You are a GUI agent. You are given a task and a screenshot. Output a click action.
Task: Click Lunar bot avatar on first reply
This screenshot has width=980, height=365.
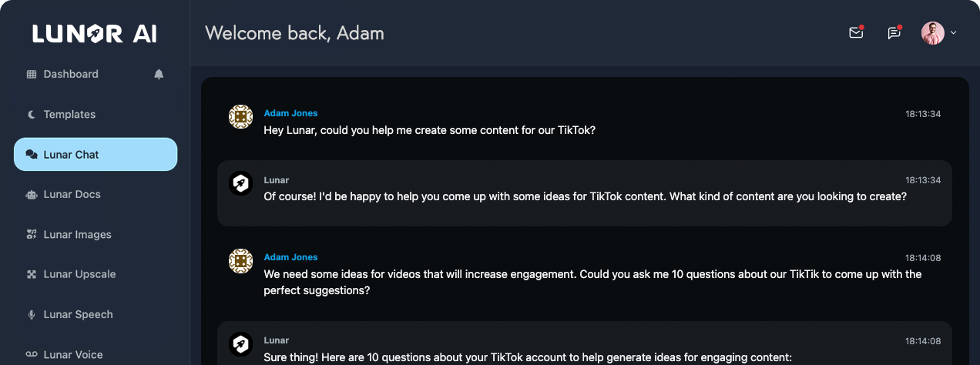pos(241,182)
